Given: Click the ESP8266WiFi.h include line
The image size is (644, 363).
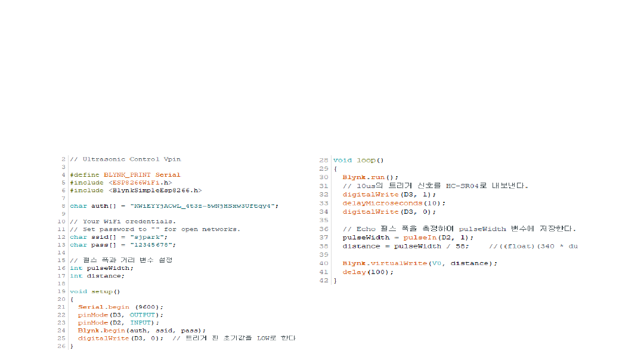Looking at the screenshot, I should 121,183.
